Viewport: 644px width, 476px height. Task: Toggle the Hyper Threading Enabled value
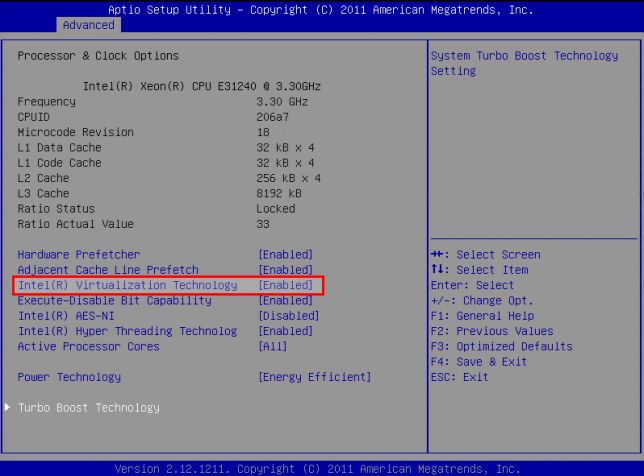(x=285, y=331)
